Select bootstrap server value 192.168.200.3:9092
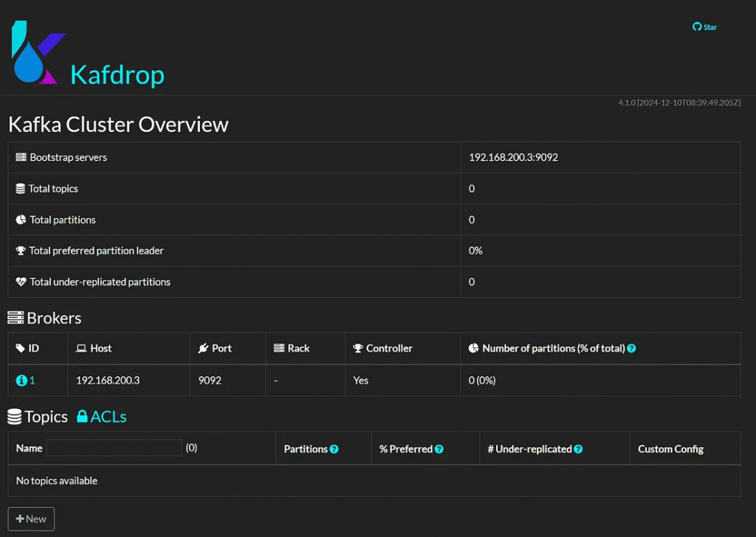756x537 pixels. point(513,158)
